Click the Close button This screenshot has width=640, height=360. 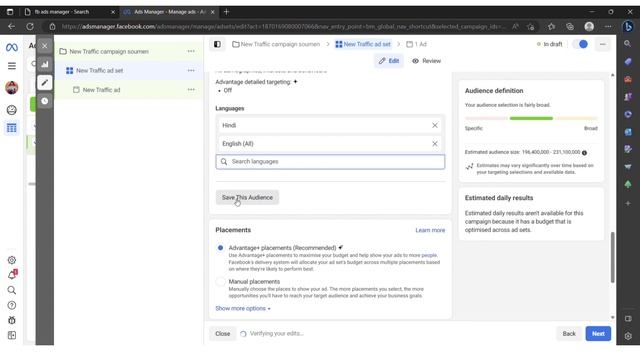coord(222,333)
